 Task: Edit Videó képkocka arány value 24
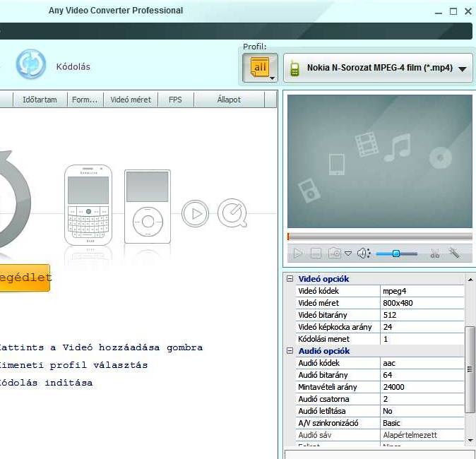pos(422,327)
